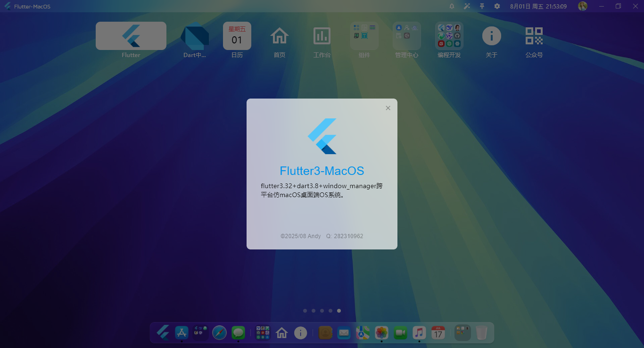Open the Dart中... desktop app

[195, 36]
